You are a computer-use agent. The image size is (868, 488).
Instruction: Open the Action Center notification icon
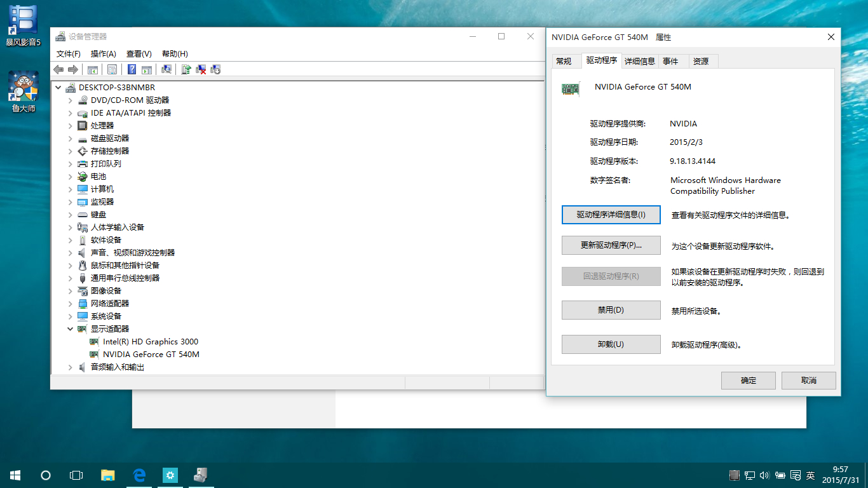pos(795,475)
